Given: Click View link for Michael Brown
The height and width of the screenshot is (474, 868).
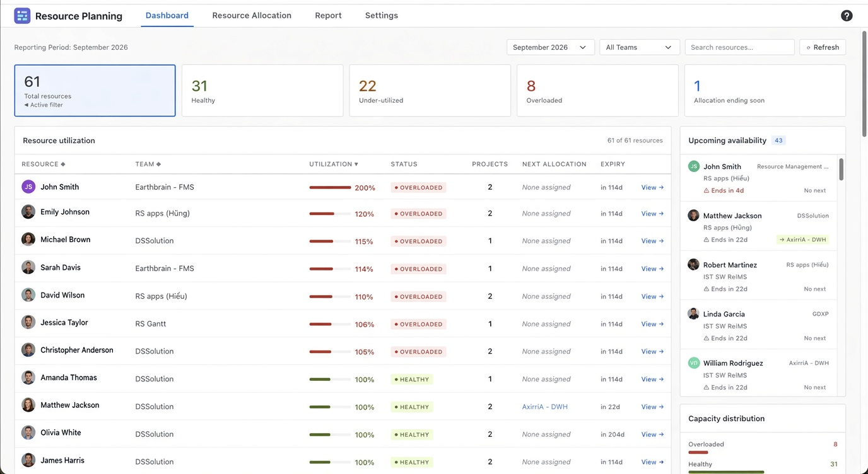Looking at the screenshot, I should pyautogui.click(x=652, y=241).
